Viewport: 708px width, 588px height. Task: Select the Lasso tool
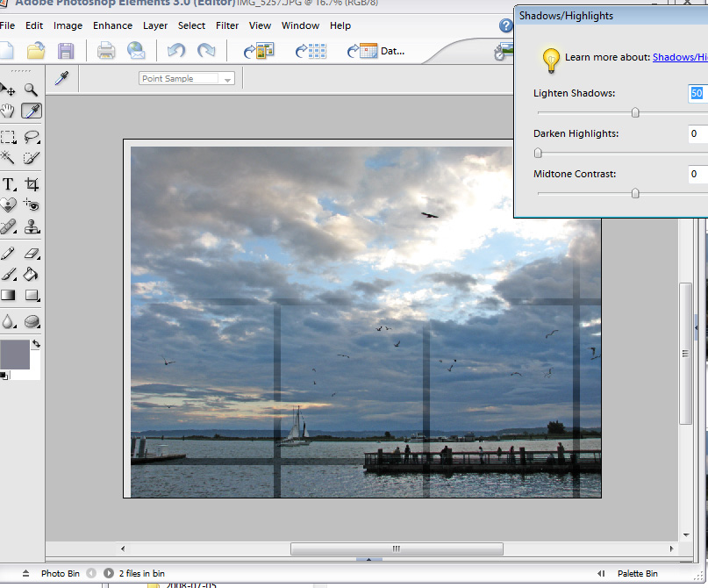point(32,137)
